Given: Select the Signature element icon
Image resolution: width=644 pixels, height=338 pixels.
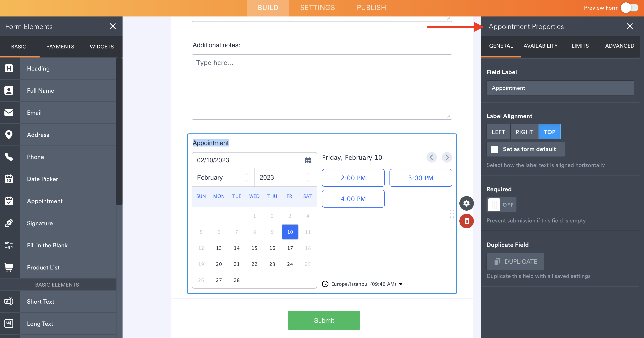Looking at the screenshot, I should point(9,223).
